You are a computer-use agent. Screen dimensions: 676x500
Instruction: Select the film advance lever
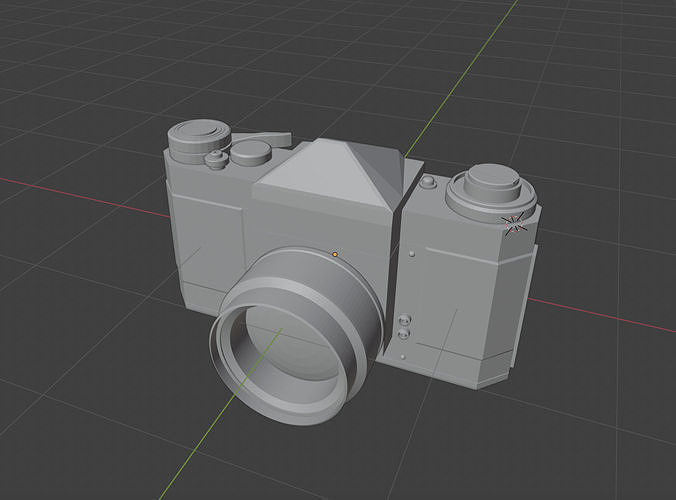click(x=261, y=138)
